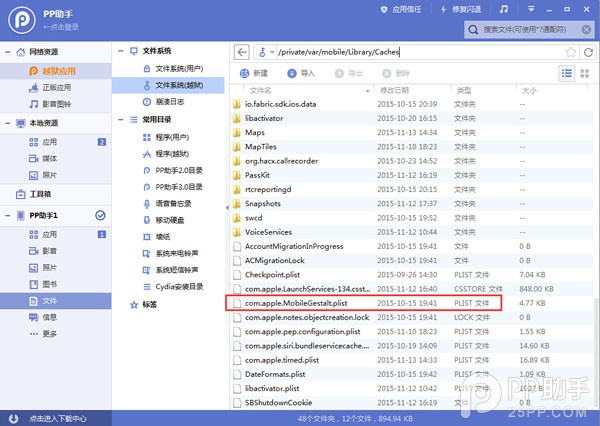The image size is (600, 426).
Task: Open PP助手3.0目录 shortcut
Action: [x=168, y=187]
